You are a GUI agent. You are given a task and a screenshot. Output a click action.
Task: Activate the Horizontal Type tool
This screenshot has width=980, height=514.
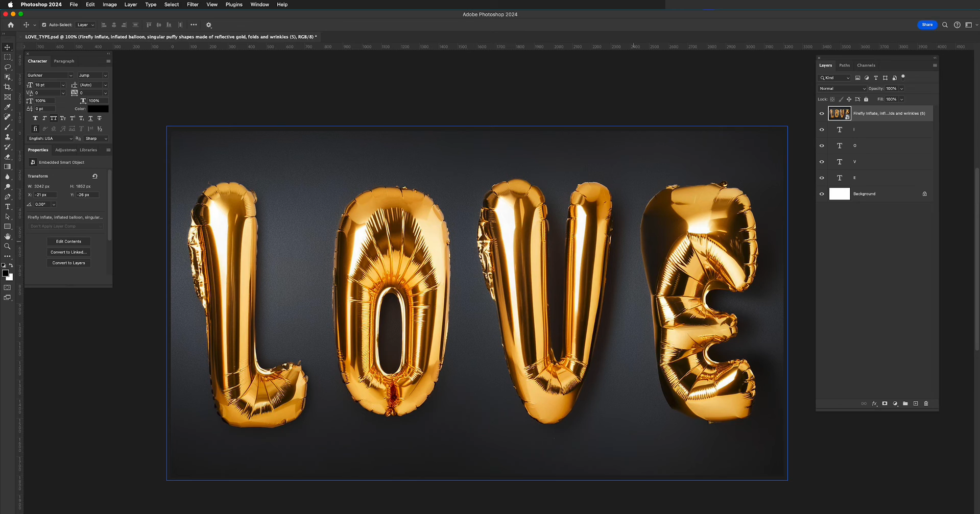7,206
